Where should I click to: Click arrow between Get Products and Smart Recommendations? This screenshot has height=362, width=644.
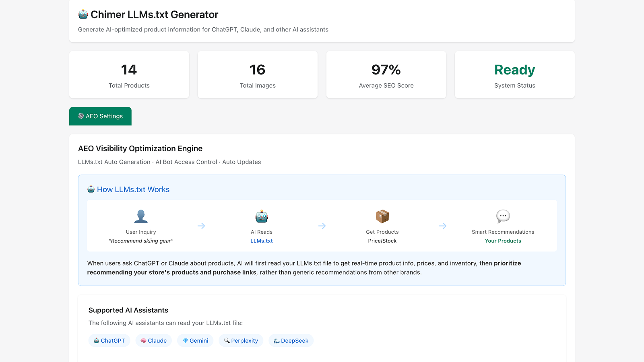pos(443,226)
